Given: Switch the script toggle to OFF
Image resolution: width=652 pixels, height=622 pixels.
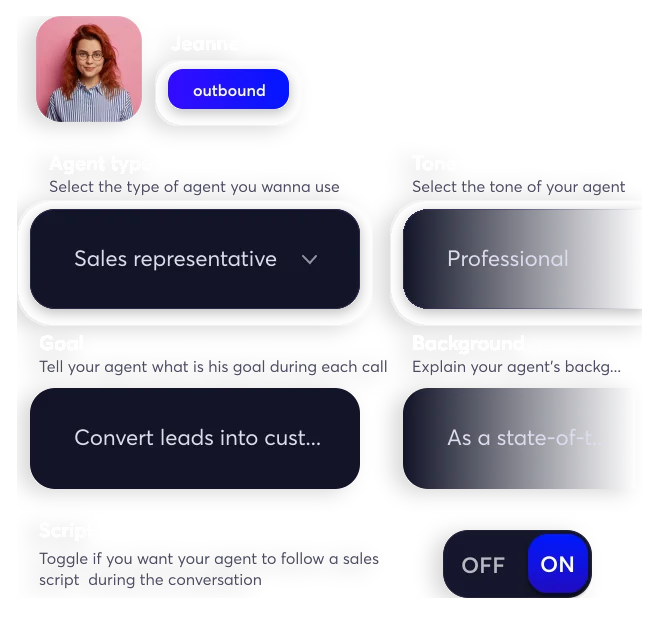Looking at the screenshot, I should (x=483, y=565).
